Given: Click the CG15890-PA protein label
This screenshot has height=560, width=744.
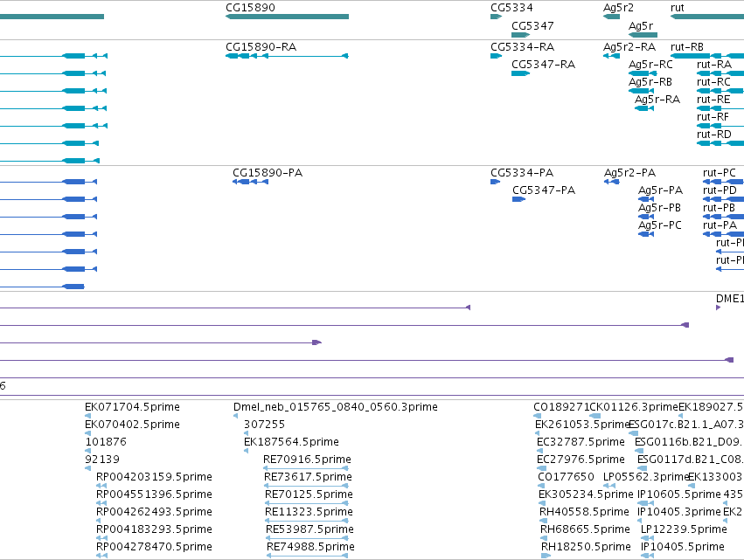Looking at the screenshot, I should 268,173.
